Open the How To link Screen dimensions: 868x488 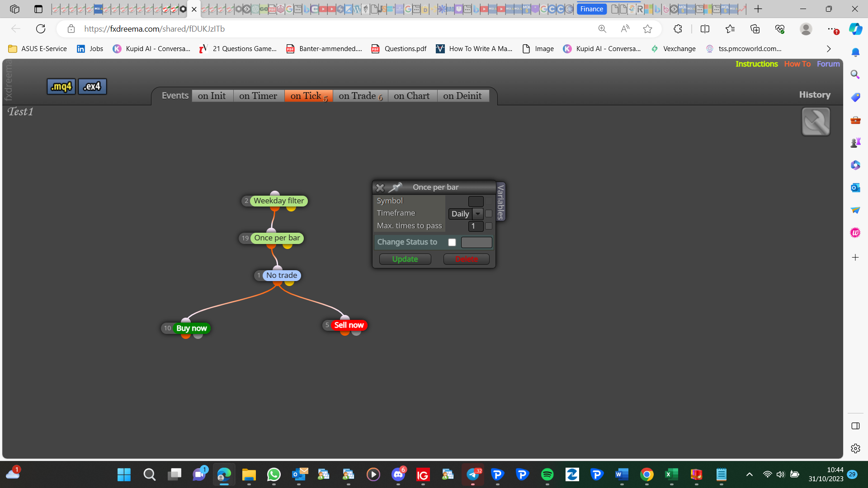pos(797,64)
